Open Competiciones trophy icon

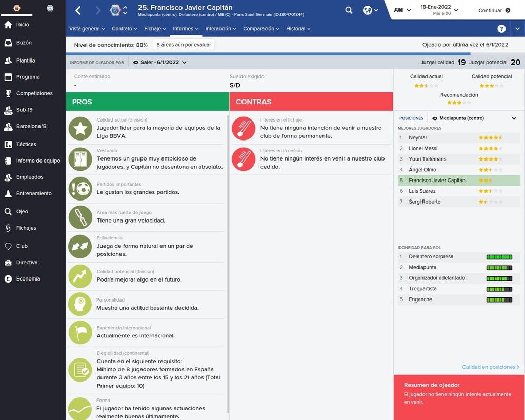coord(8,93)
